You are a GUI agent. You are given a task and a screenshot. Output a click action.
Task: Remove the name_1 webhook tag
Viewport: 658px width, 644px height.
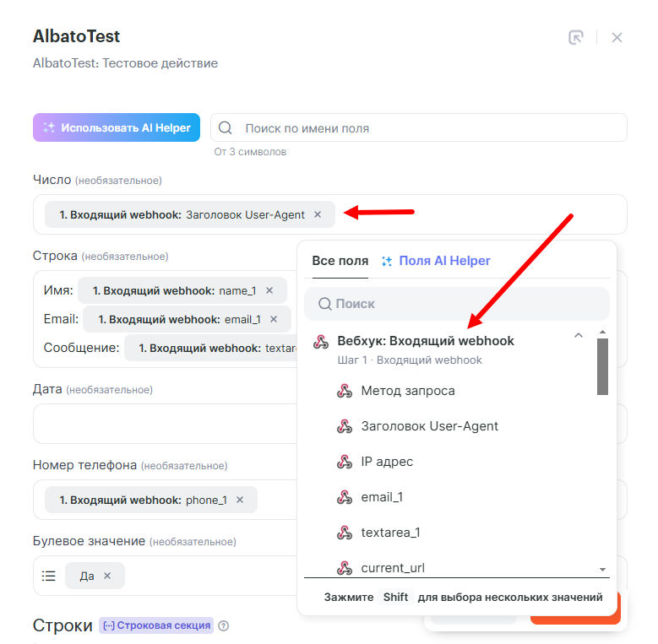(x=269, y=290)
